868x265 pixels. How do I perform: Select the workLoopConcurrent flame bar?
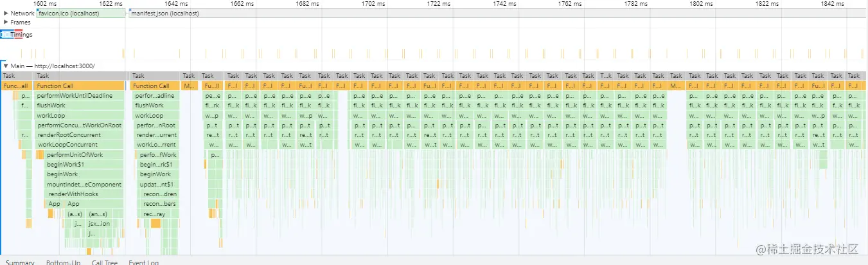pyautogui.click(x=80, y=145)
